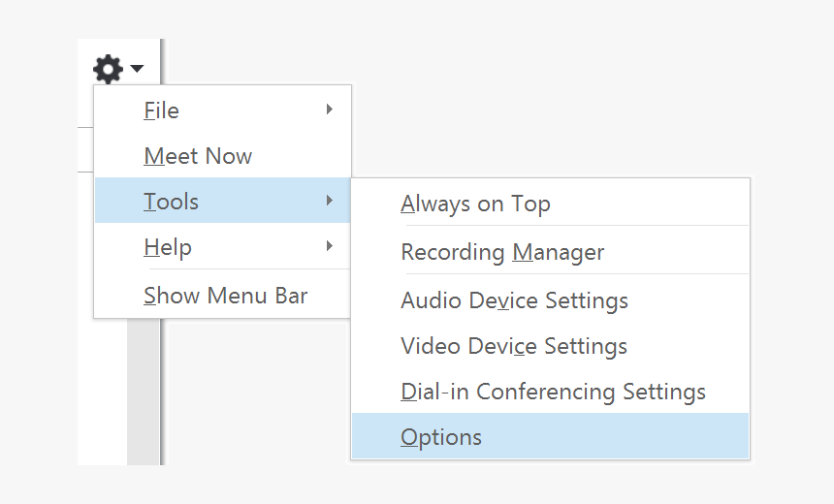
Task: Toggle Always on Top
Action: [475, 204]
